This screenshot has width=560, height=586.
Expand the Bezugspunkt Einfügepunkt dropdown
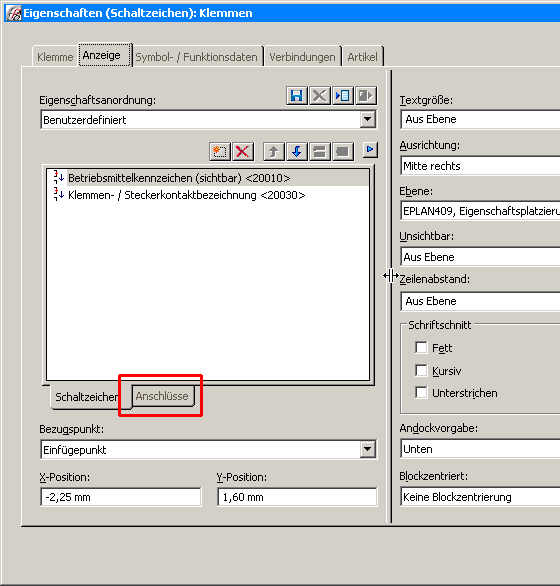coord(368,449)
